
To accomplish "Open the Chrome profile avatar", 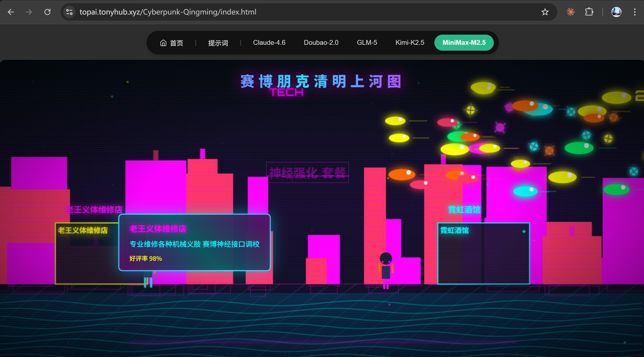I will 616,12.
